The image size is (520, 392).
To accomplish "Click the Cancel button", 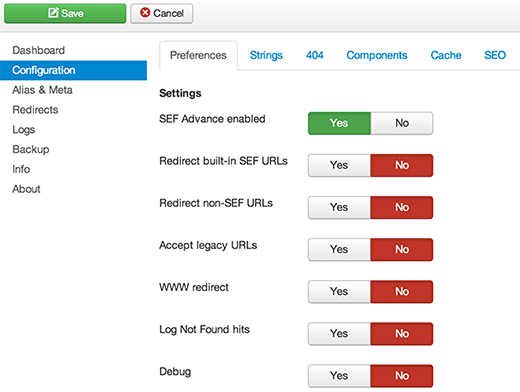I will pyautogui.click(x=162, y=13).
